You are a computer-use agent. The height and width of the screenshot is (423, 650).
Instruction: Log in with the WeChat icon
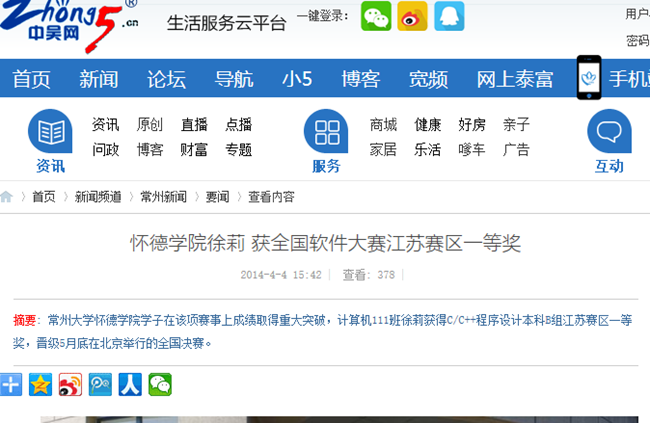pos(376,16)
